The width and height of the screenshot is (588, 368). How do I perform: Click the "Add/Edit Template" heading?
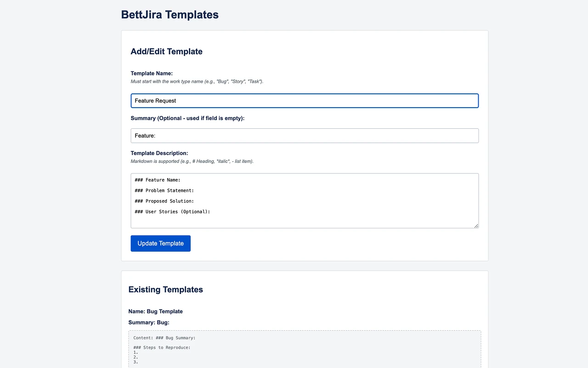point(166,52)
